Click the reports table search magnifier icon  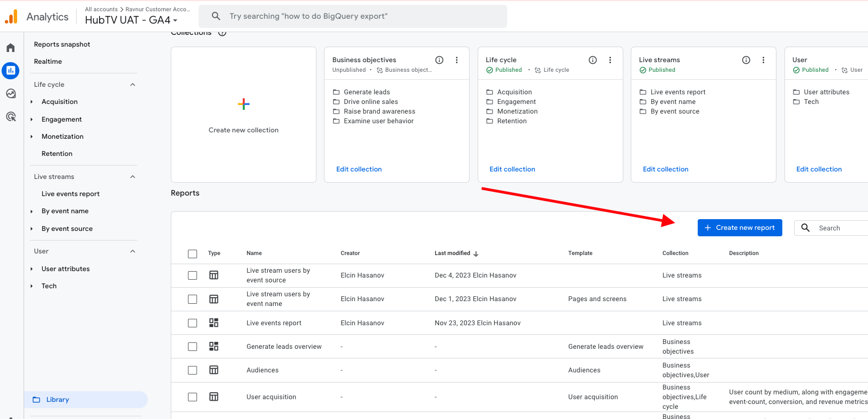click(x=805, y=228)
